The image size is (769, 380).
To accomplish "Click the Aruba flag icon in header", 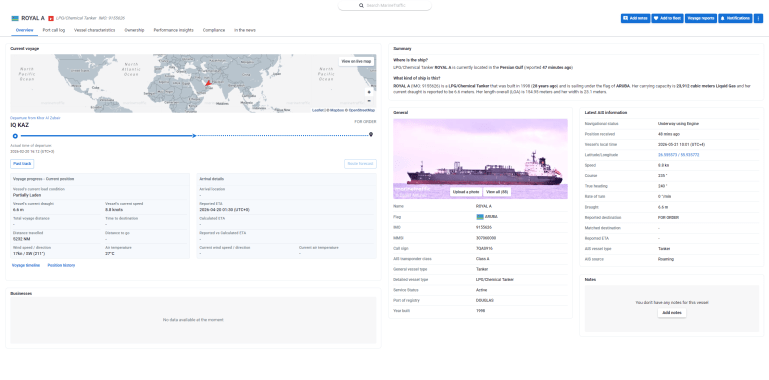I will coord(15,18).
